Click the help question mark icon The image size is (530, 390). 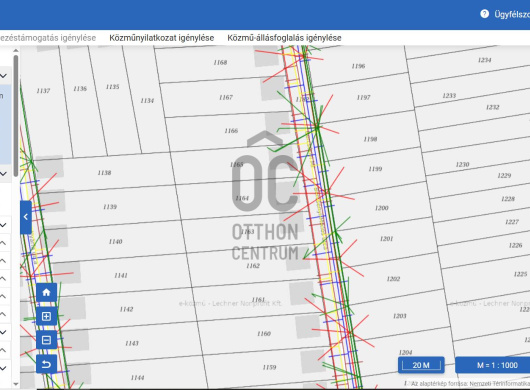(484, 14)
